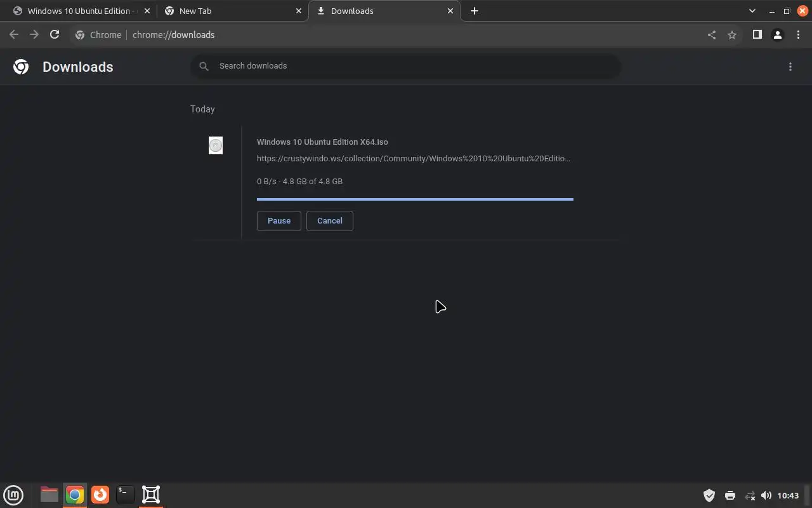Launch Firefox from the taskbar
The width and height of the screenshot is (812, 508).
[x=100, y=495]
